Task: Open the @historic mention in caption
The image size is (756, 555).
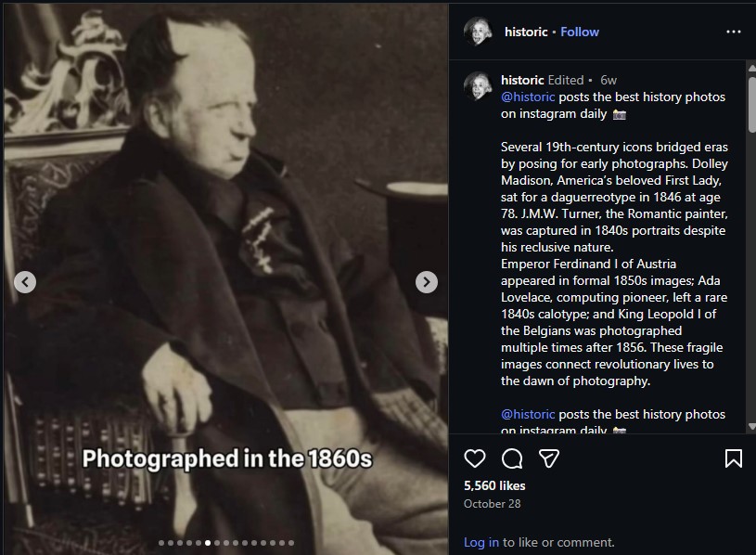Action: point(528,97)
